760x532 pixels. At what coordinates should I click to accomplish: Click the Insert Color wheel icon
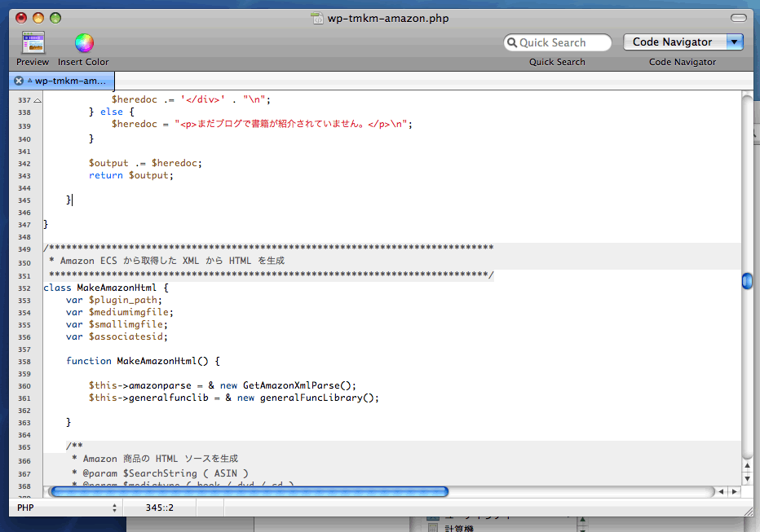tap(84, 43)
